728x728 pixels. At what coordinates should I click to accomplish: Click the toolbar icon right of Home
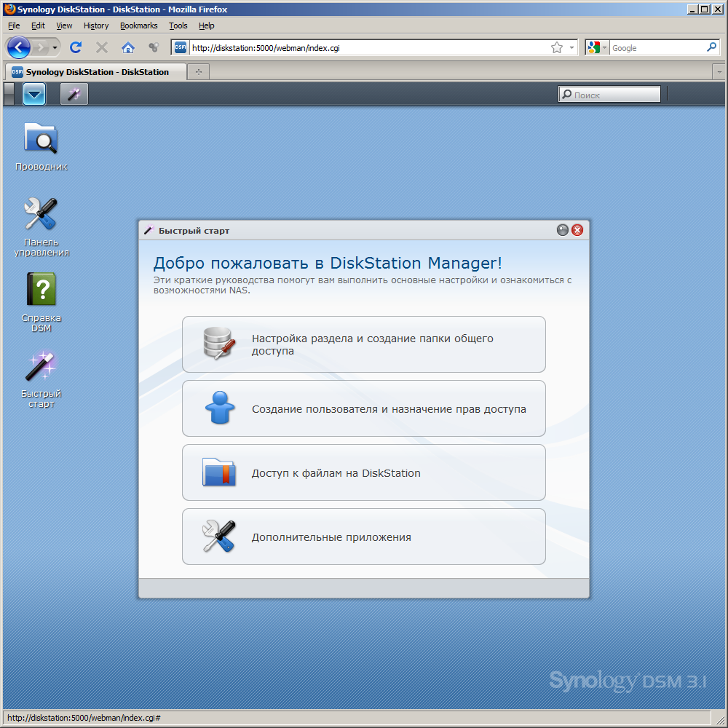pyautogui.click(x=153, y=47)
